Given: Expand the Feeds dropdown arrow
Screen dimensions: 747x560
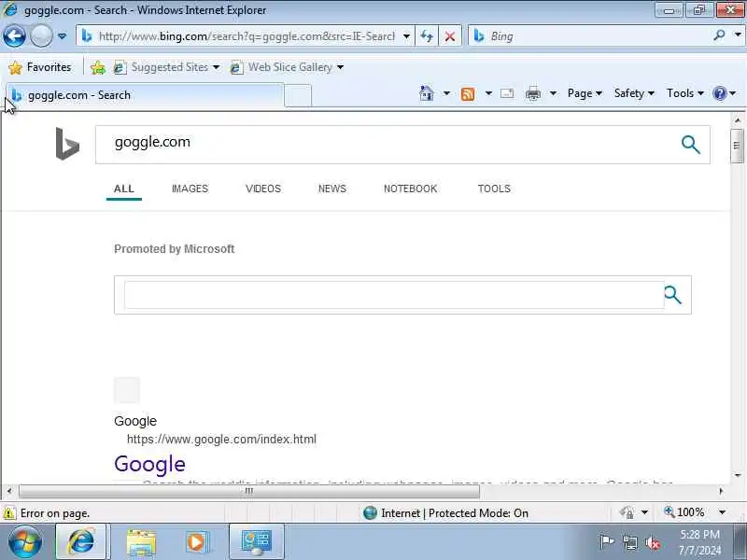Looking at the screenshot, I should click(x=488, y=93).
